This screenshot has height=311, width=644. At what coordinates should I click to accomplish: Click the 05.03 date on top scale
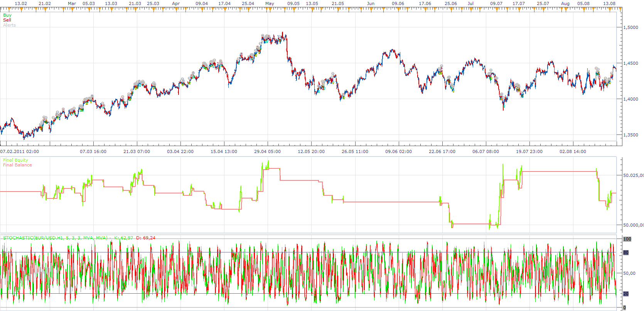pos(89,3)
